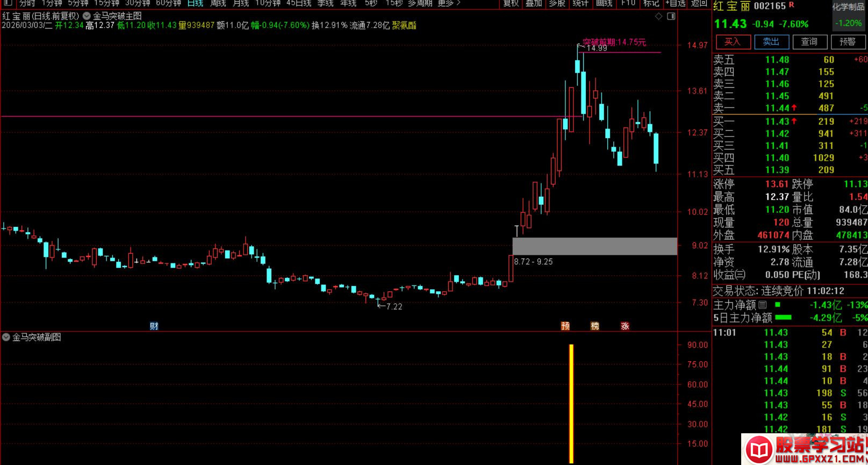Viewport: 868px width, 465px height.
Task: Click the 榜 ranking marker icon
Action: click(x=595, y=326)
